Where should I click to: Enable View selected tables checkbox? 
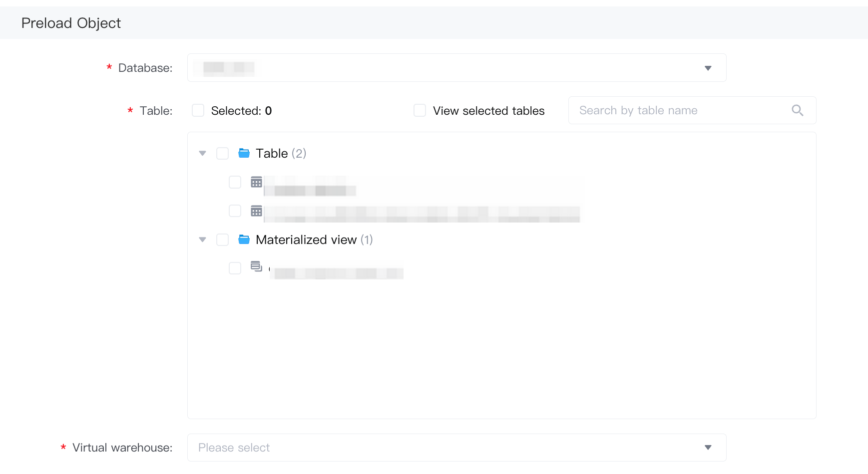point(420,110)
